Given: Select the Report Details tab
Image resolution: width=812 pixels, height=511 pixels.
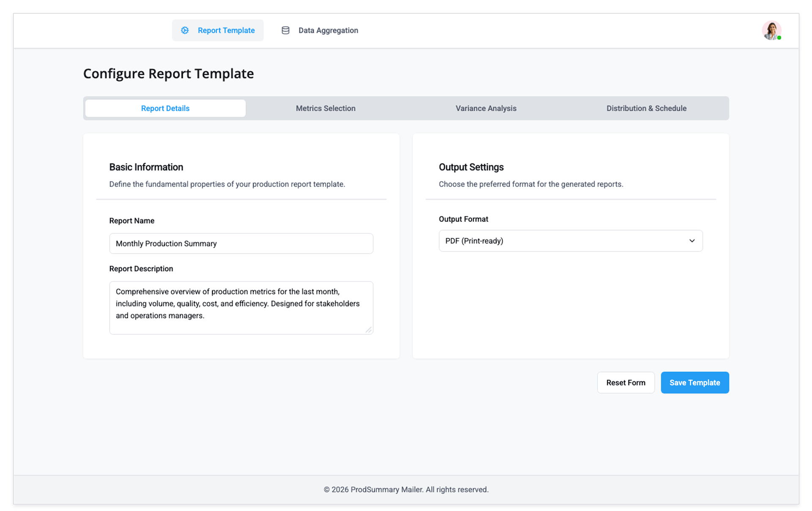Looking at the screenshot, I should [x=165, y=108].
